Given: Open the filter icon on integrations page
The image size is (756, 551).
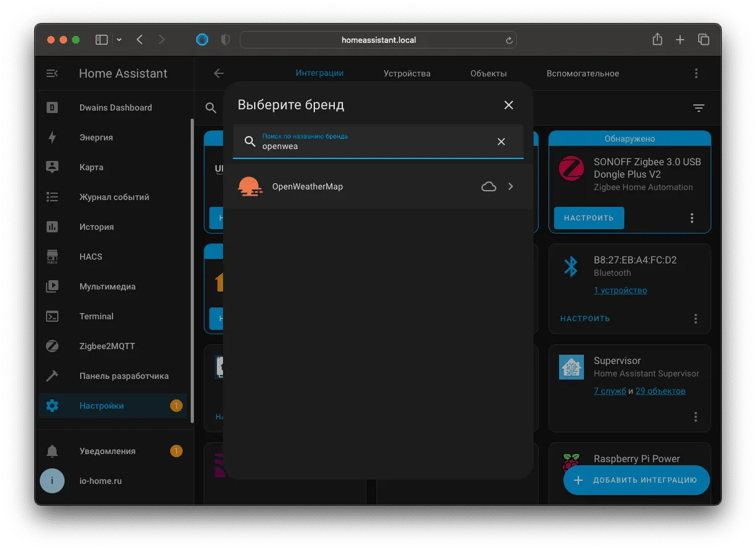Looking at the screenshot, I should (x=699, y=108).
